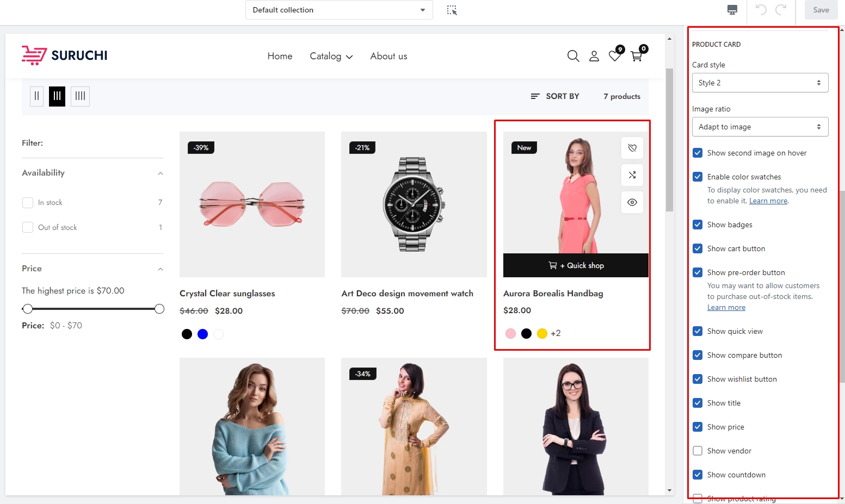The width and height of the screenshot is (845, 504).
Task: Click compare icon on Aurora Borealis Handbag
Action: [632, 175]
